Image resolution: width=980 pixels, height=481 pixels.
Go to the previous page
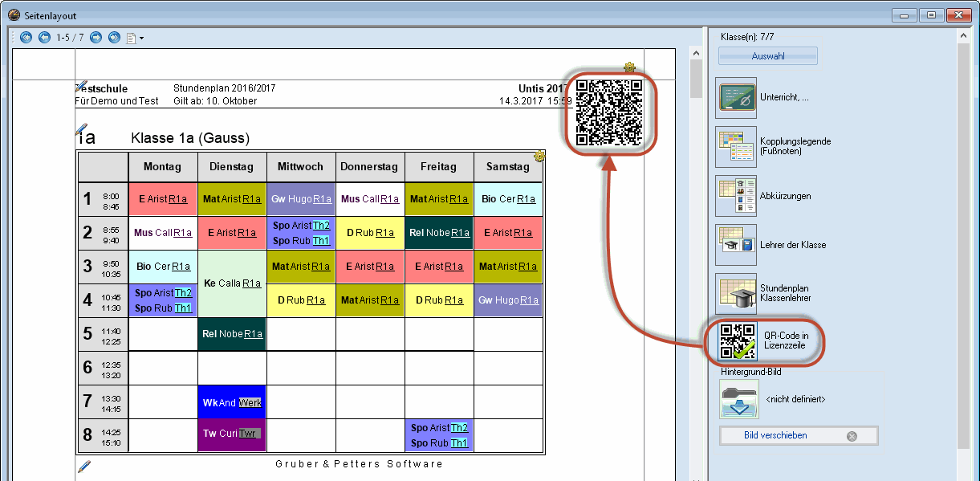pyautogui.click(x=44, y=37)
